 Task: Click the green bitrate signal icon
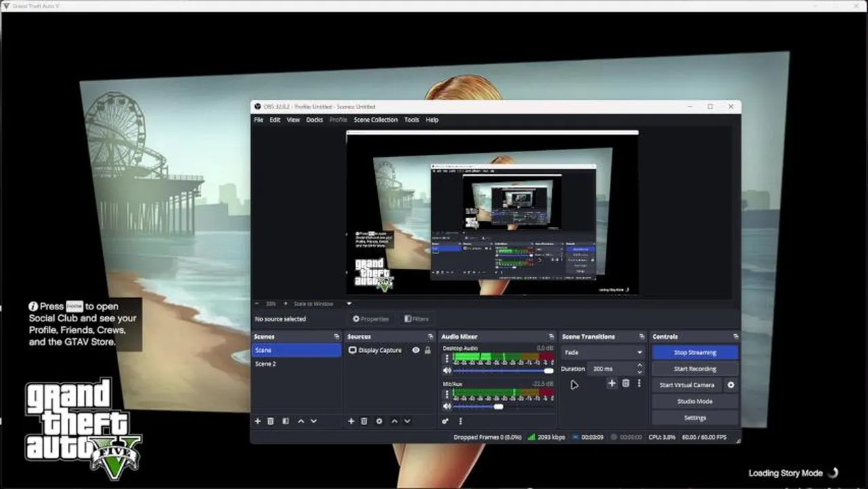tap(531, 437)
